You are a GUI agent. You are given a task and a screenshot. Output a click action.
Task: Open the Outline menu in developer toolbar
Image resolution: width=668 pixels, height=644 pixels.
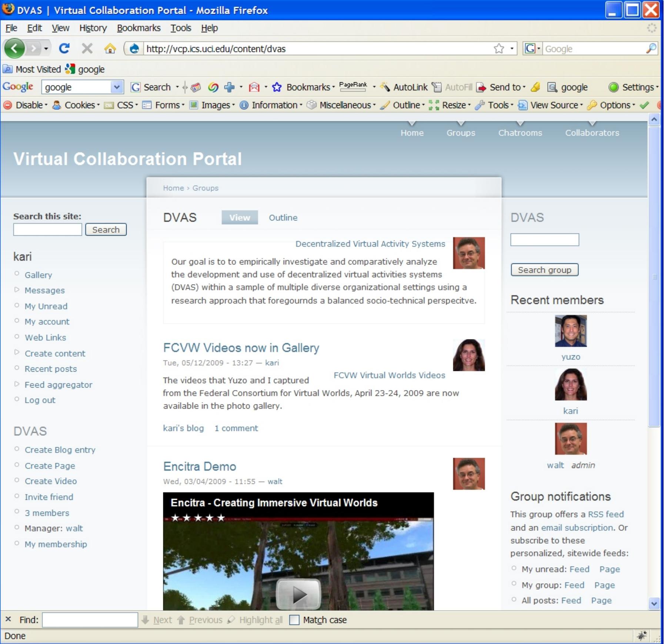[x=403, y=105]
